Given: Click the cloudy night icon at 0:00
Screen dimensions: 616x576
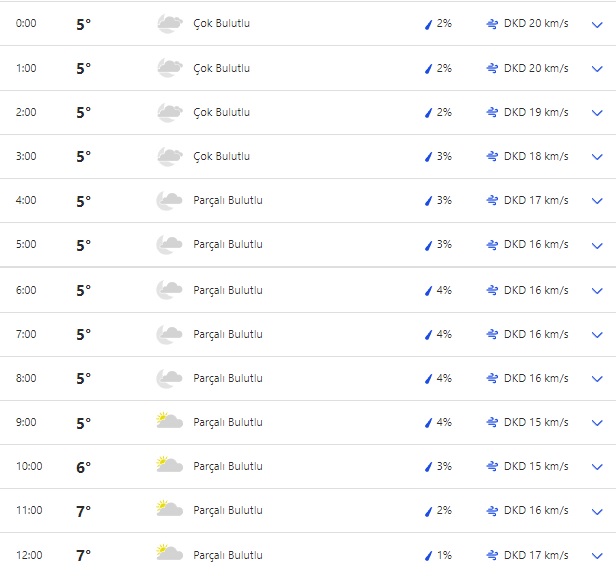Looking at the screenshot, I should pyautogui.click(x=169, y=24).
